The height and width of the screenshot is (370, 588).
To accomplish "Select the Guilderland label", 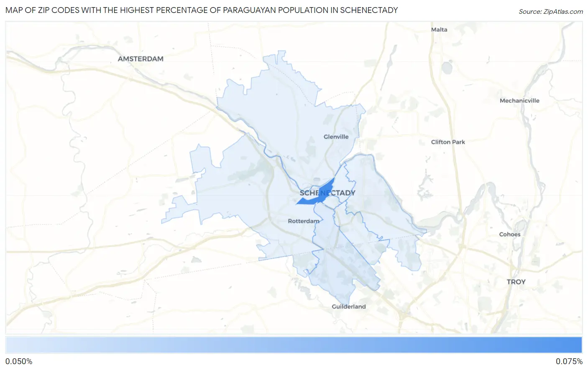I will [x=349, y=307].
